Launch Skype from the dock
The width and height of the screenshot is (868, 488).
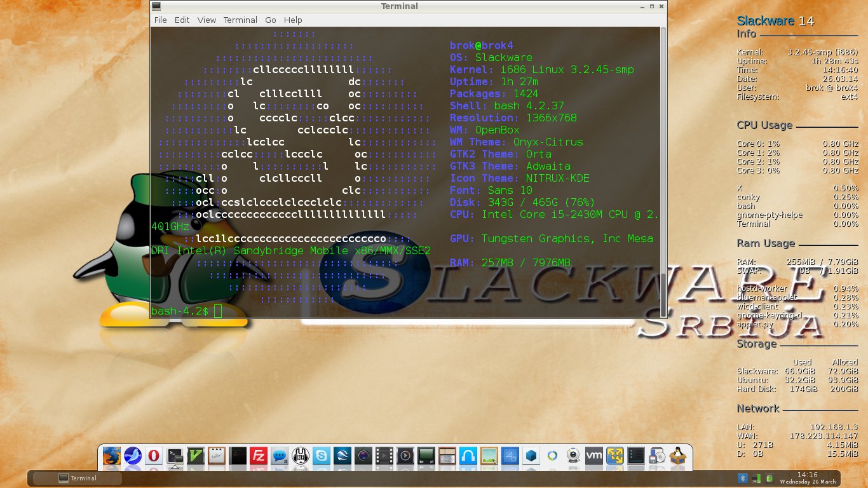[322, 456]
